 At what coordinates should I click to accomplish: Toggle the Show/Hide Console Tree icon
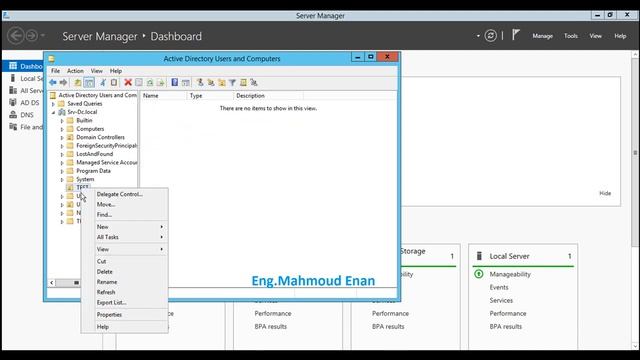coord(89,82)
